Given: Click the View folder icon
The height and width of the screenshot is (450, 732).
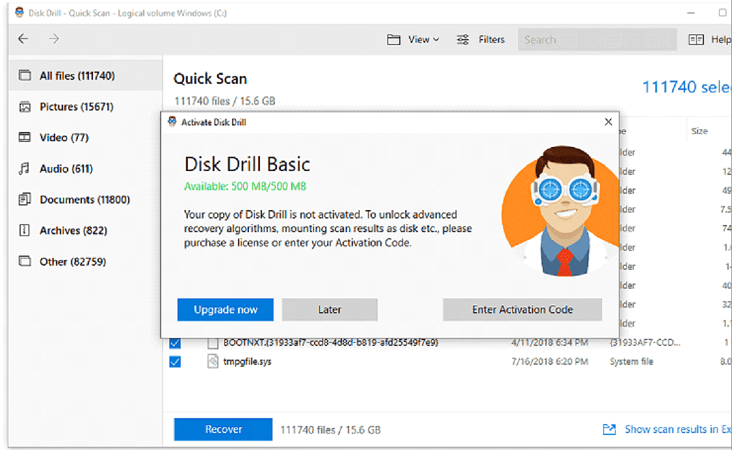Looking at the screenshot, I should point(394,40).
